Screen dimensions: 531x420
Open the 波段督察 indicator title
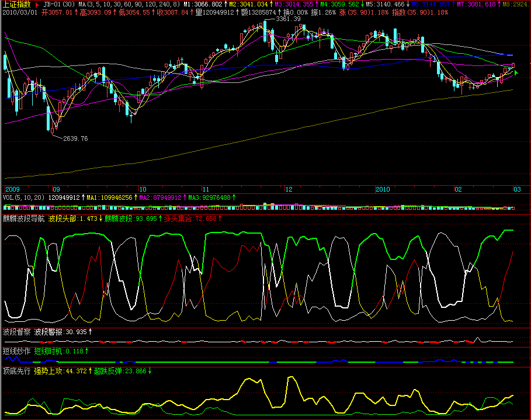16,332
